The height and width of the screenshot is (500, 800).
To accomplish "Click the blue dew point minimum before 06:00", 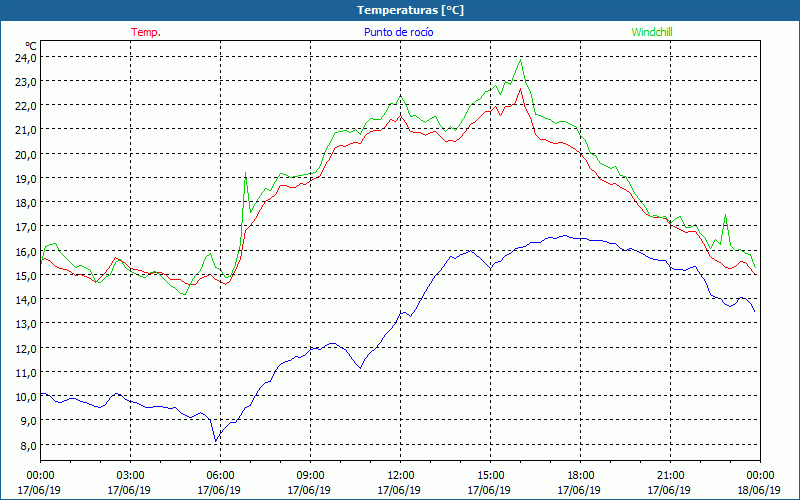I will [216, 441].
